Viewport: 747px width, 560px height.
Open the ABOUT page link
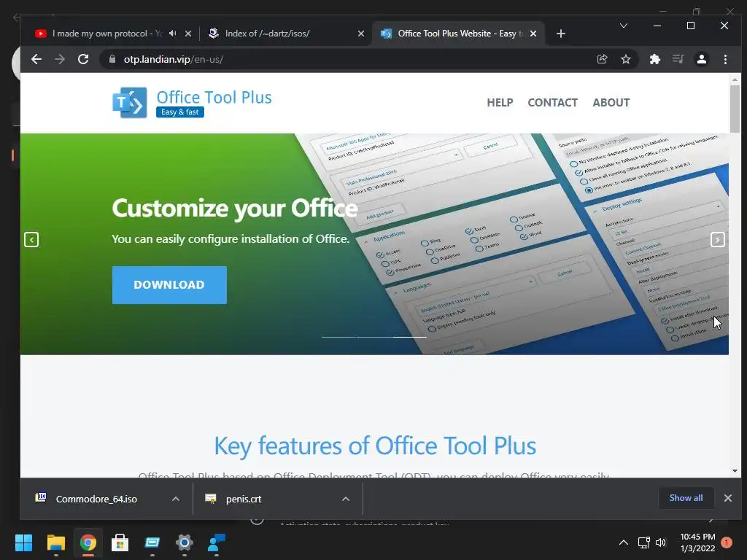(x=611, y=102)
